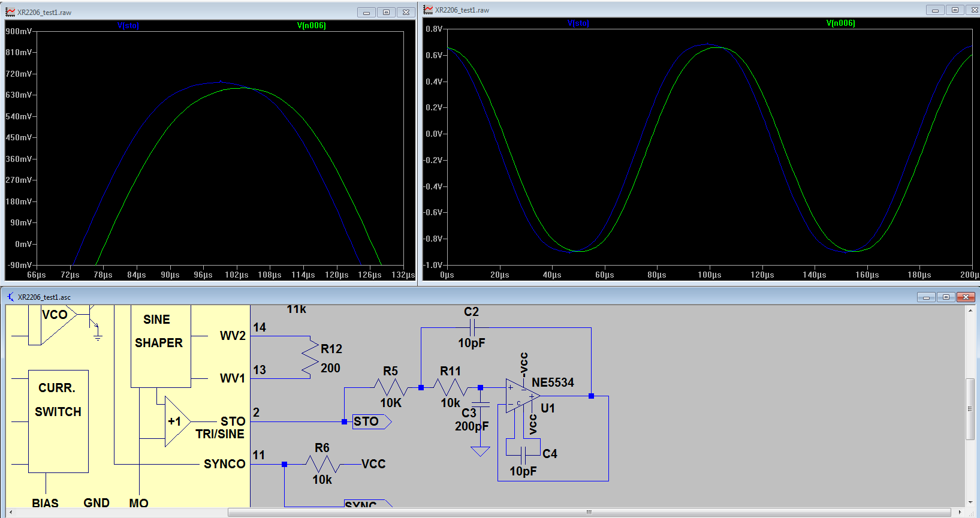
Task: Click the WV2 pin label
Action: 233,336
